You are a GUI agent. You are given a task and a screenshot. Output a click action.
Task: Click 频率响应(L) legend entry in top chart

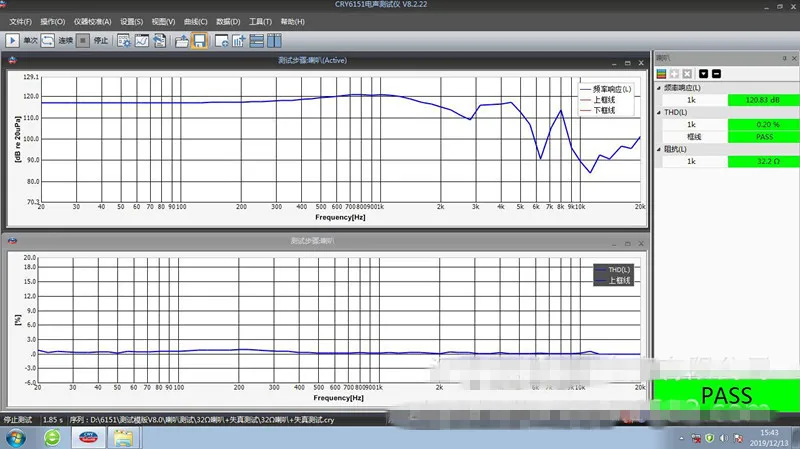606,89
